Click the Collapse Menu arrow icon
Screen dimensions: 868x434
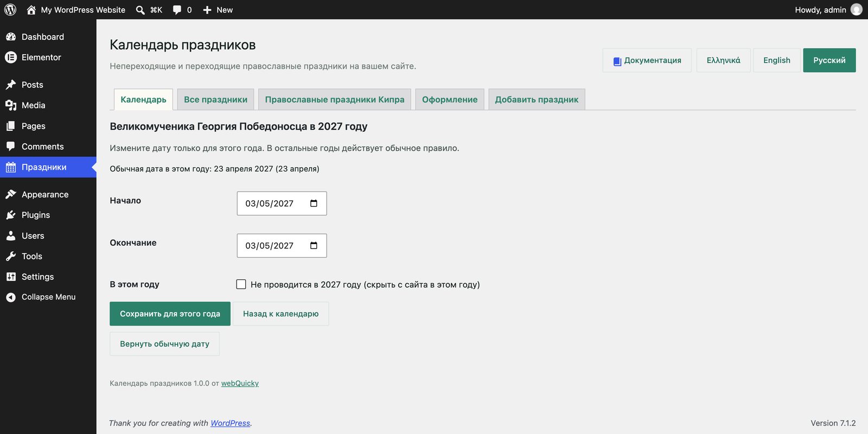(11, 297)
